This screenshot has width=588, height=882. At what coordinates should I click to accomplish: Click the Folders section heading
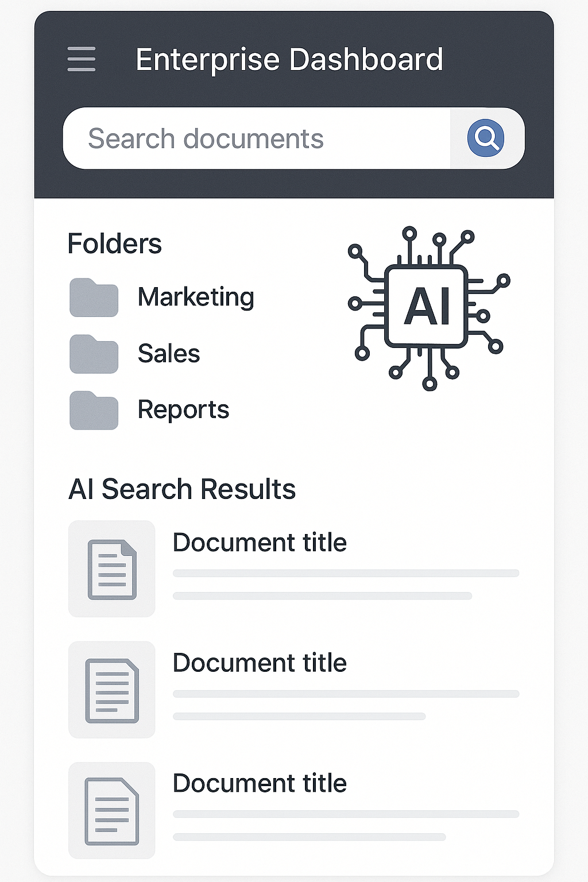(114, 243)
